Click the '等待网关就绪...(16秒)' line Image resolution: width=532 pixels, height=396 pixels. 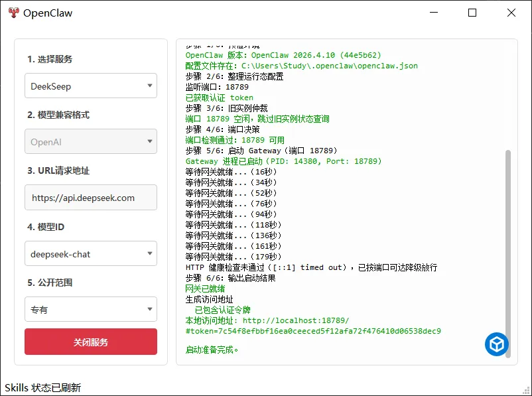(232, 172)
